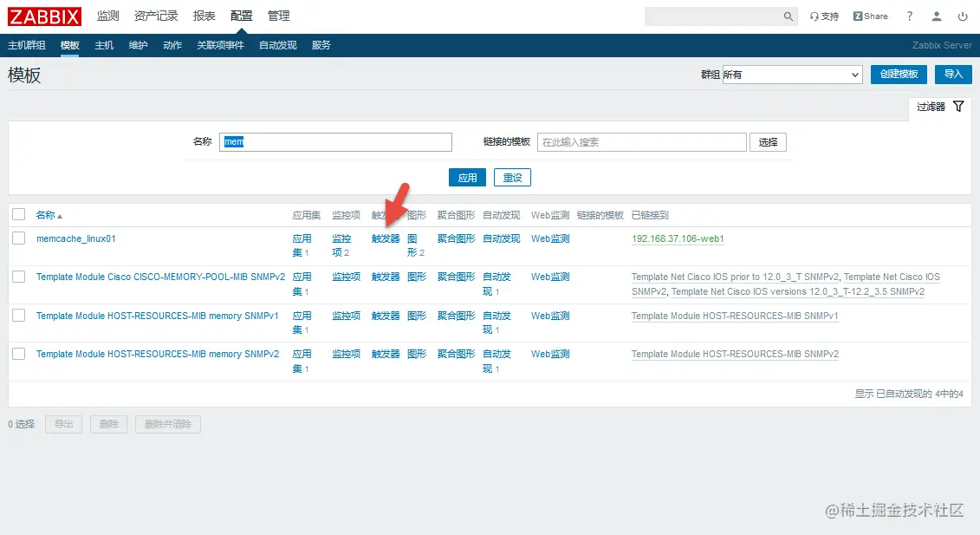
Task: Click the 选择 button beside linked templates
Action: click(768, 142)
